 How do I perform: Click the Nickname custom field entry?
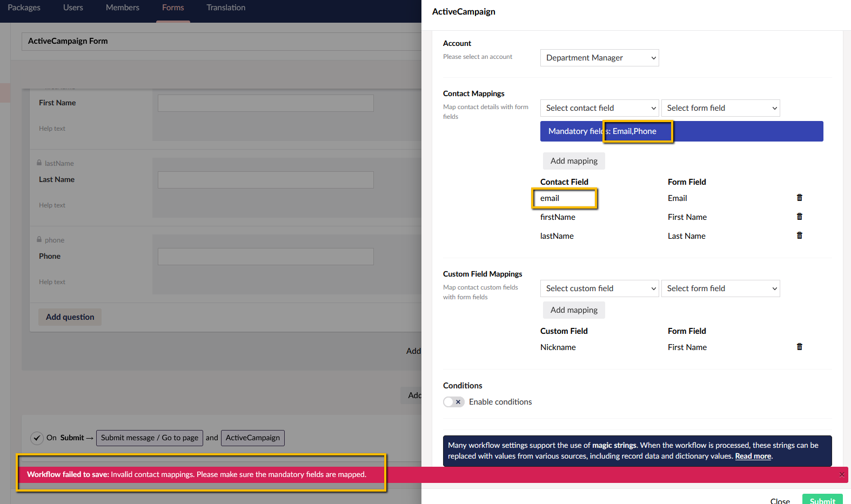pos(558,347)
